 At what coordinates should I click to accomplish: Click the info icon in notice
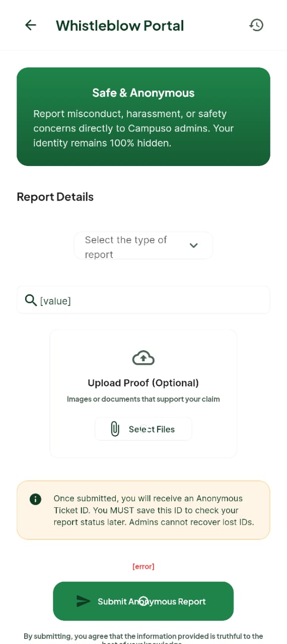[36, 499]
